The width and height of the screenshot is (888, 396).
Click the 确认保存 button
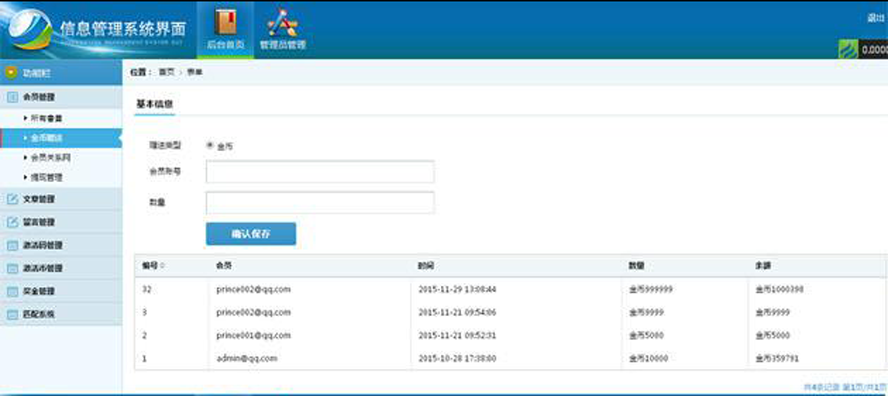tap(251, 234)
